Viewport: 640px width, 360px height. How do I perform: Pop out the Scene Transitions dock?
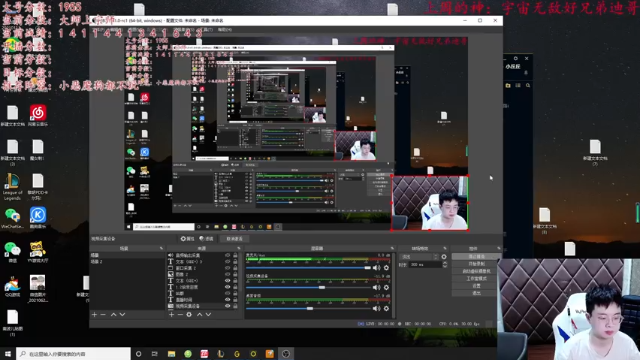(x=445, y=248)
